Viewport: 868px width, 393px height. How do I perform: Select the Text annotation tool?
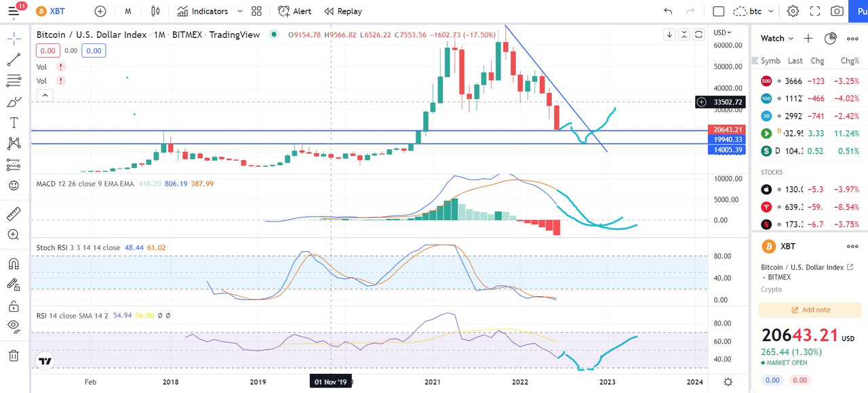click(14, 123)
